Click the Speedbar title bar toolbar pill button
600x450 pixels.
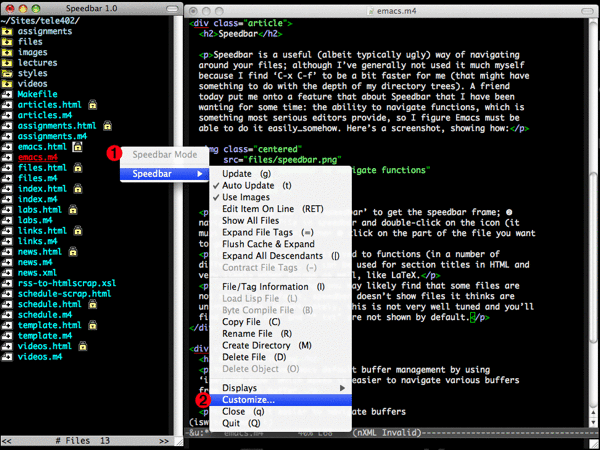click(x=172, y=8)
